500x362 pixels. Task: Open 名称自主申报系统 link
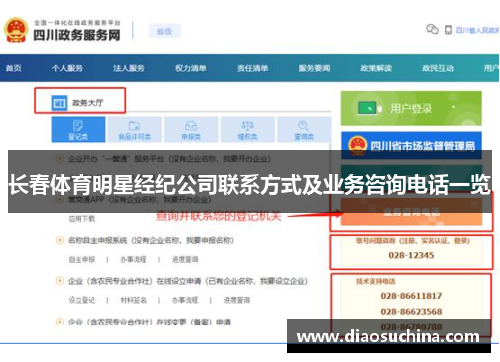click(x=151, y=240)
